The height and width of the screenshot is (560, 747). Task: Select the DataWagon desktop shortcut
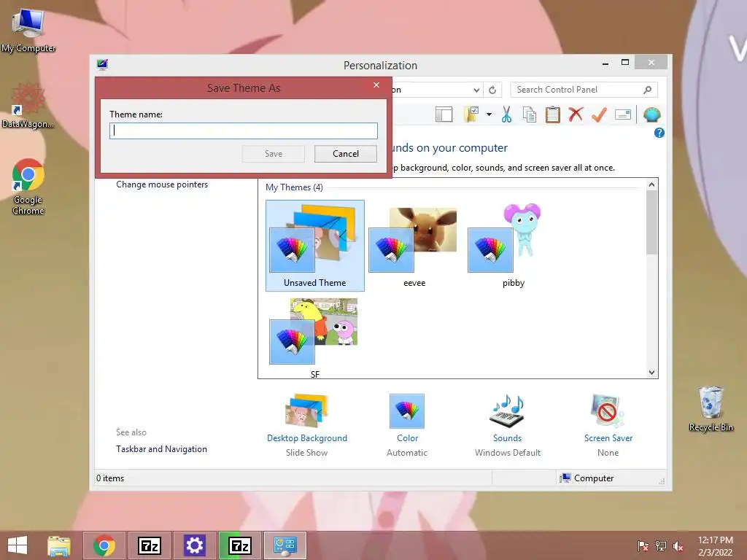(x=28, y=106)
